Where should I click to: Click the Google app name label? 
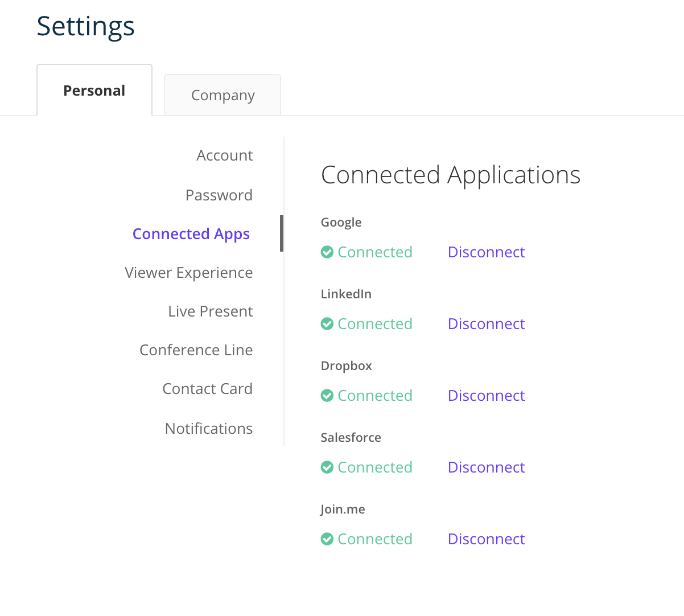[341, 223]
